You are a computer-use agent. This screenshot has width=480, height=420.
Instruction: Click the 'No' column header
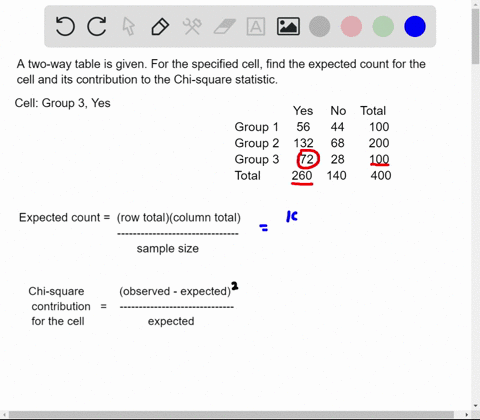(x=338, y=111)
